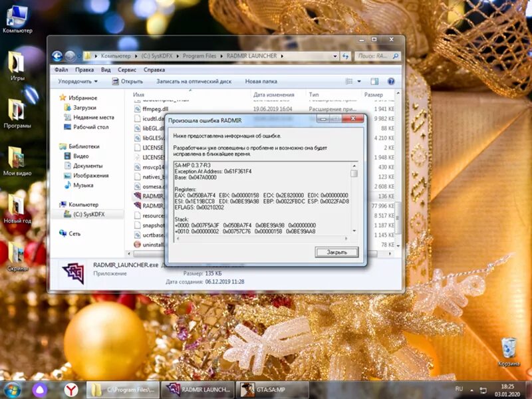Open the Файл menu
This screenshot has width=532, height=399.
[x=61, y=70]
